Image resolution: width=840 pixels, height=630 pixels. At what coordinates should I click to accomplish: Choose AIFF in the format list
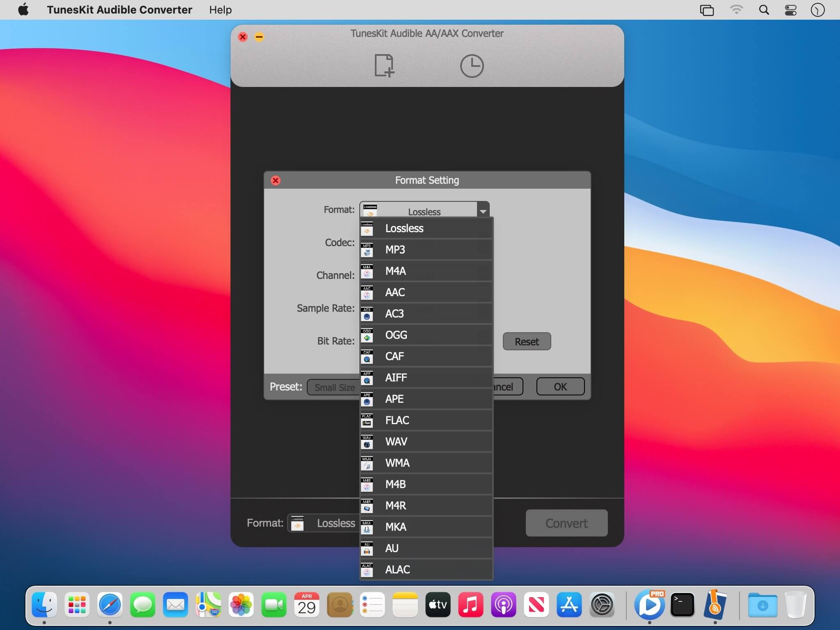[x=426, y=377]
